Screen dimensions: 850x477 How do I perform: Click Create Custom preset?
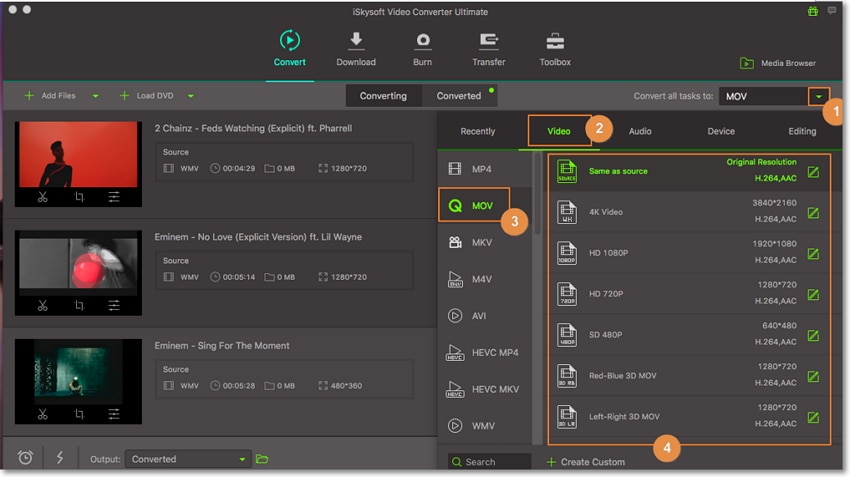[586, 462]
